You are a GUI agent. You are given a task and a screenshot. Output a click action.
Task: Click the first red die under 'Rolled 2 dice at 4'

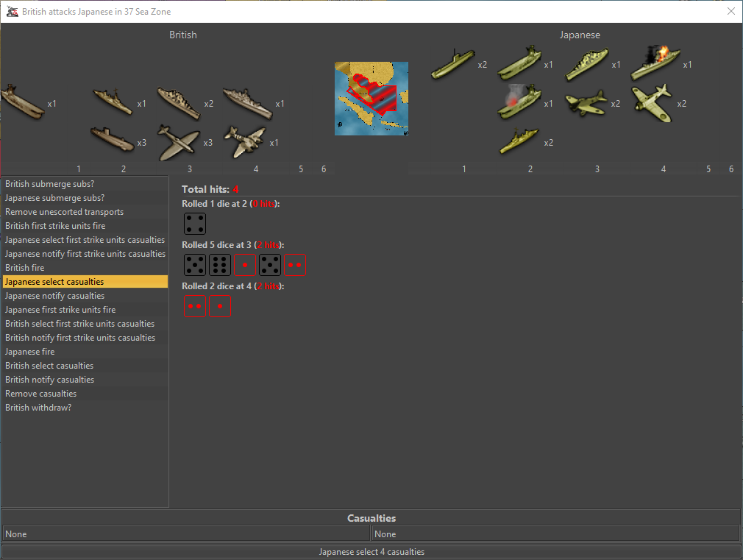(x=194, y=306)
